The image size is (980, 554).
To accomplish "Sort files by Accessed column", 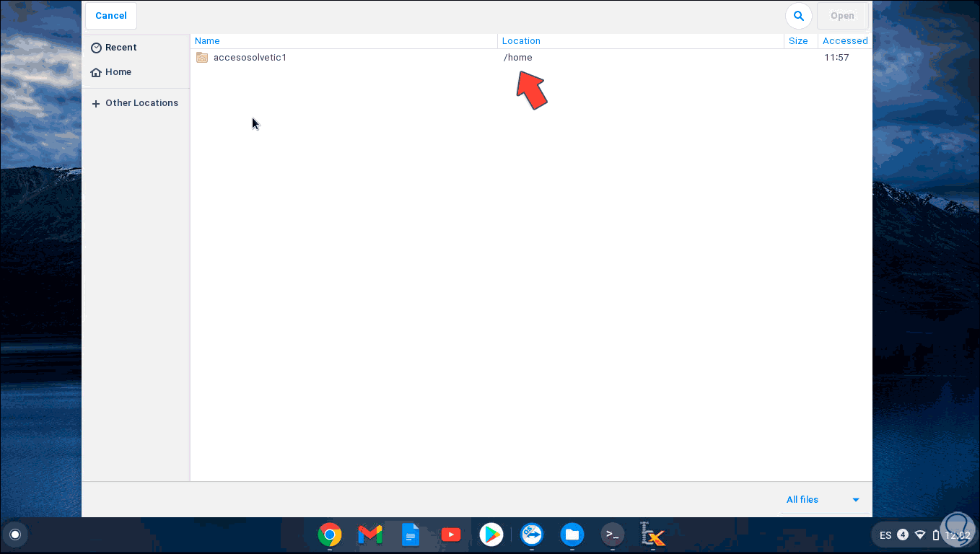I will (845, 41).
